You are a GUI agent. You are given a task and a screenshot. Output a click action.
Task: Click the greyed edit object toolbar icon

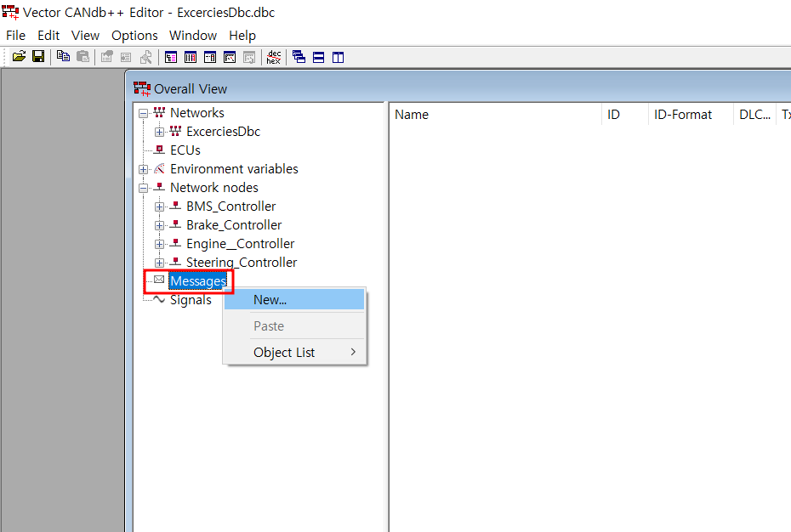[106, 57]
